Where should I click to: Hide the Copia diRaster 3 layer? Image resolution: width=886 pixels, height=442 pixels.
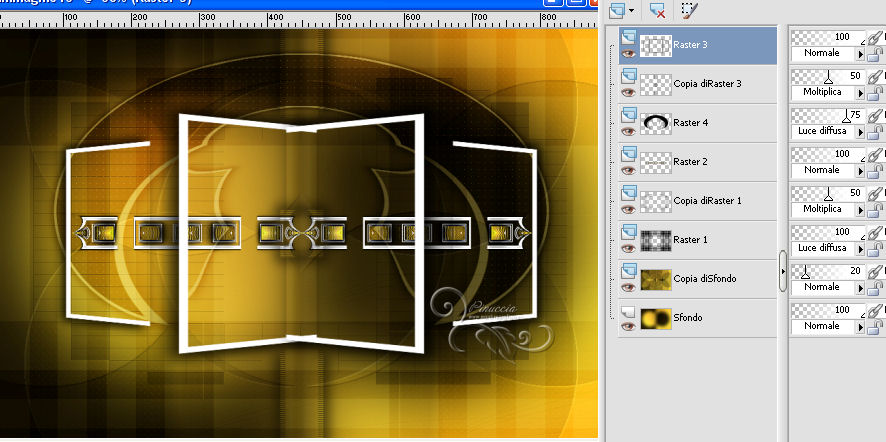pyautogui.click(x=628, y=93)
